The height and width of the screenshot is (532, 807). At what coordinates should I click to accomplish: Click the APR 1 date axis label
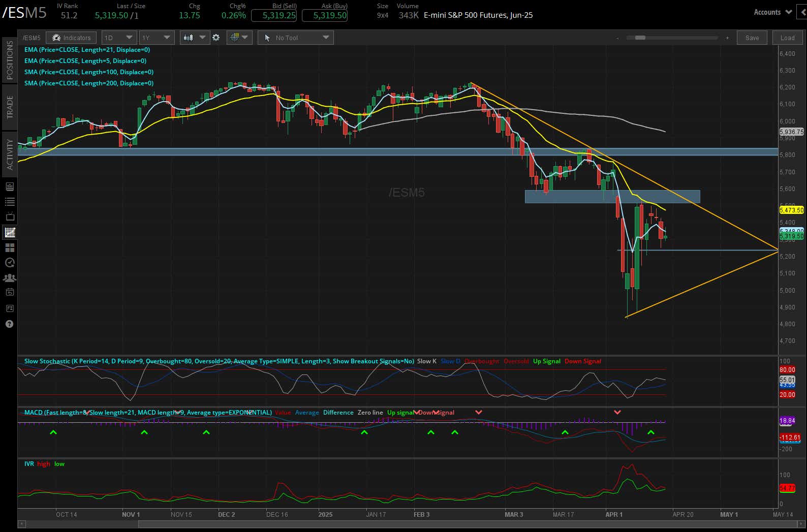614,515
